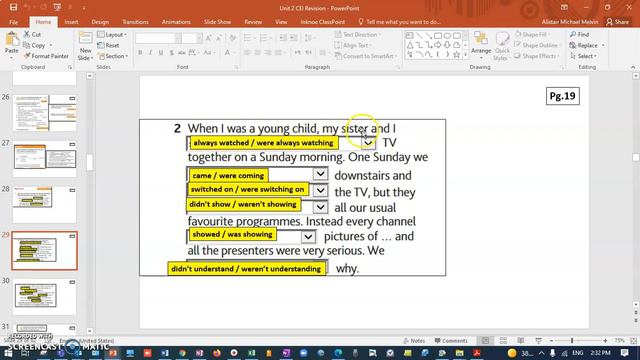
Task: Select slide 26 thumbnail
Action: [44, 113]
